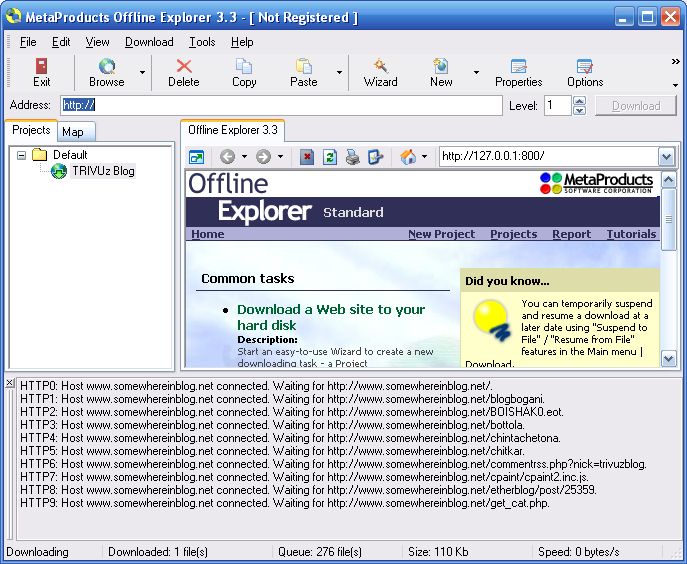Image resolution: width=687 pixels, height=564 pixels.
Task: Open the Paste button dropdown arrow
Action: tap(339, 72)
